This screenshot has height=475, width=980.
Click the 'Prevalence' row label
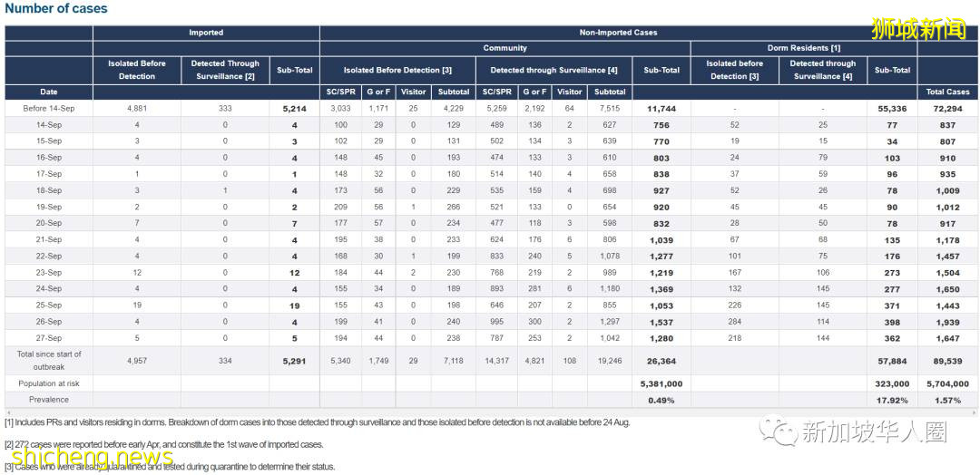click(48, 399)
